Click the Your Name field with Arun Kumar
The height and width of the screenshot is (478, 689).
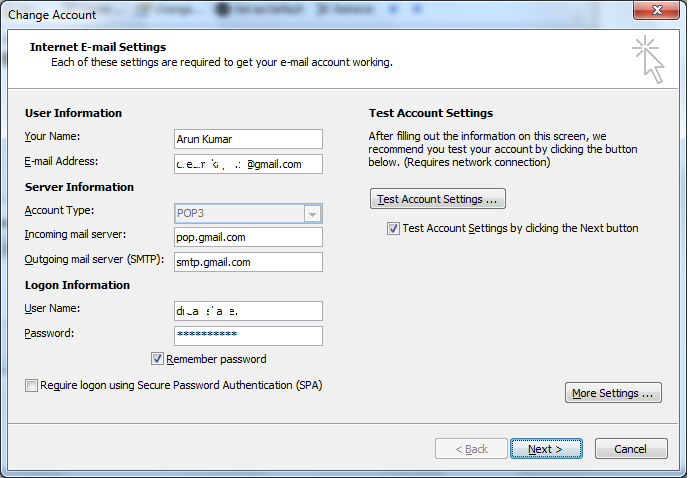point(248,139)
